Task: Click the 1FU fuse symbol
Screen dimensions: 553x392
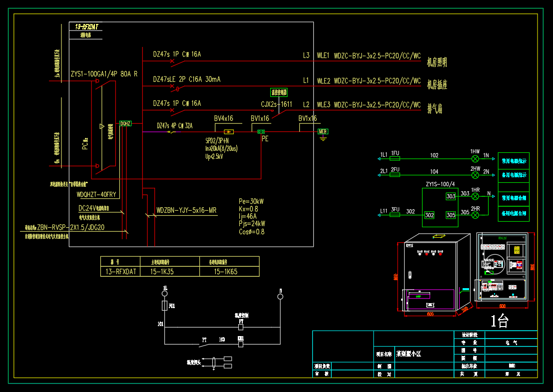Action: [x=395, y=159]
